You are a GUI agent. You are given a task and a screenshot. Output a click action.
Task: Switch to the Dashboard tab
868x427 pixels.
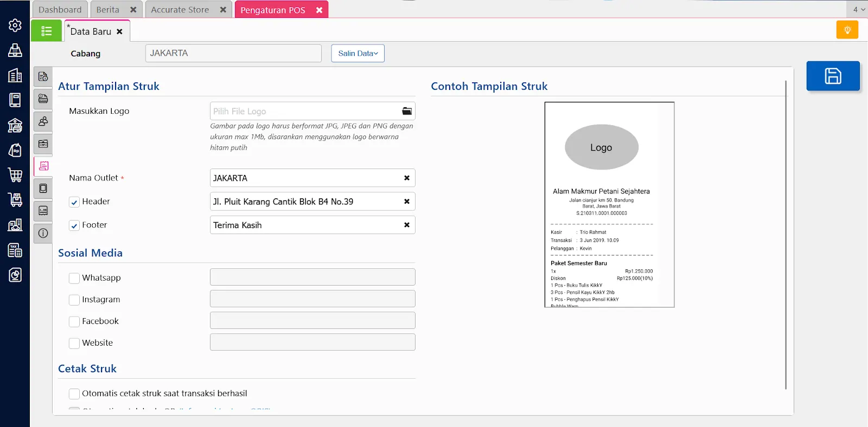[60, 10]
